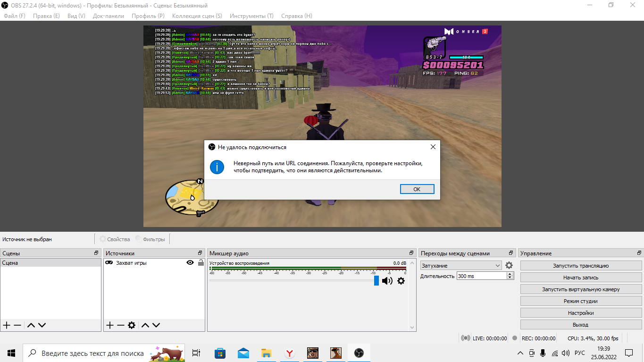Toggle the lock of Захват игры source
Viewport: 644px width, 362px height.
[201, 263]
